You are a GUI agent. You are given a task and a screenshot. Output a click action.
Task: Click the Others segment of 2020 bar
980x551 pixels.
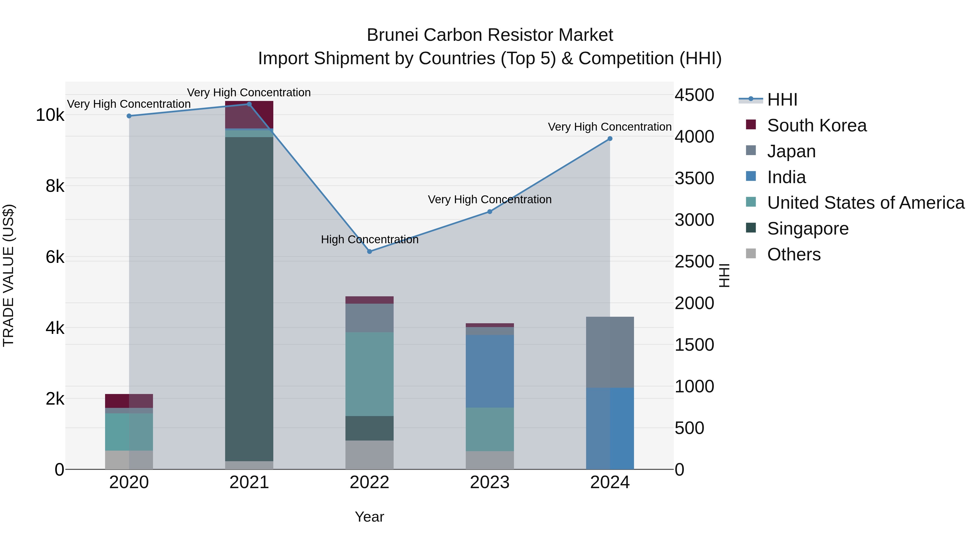pyautogui.click(x=129, y=460)
